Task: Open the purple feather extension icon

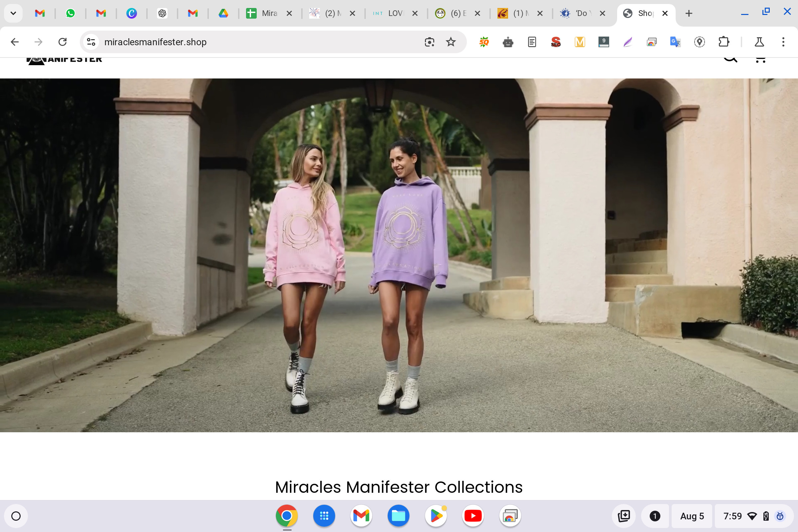Action: click(628, 42)
